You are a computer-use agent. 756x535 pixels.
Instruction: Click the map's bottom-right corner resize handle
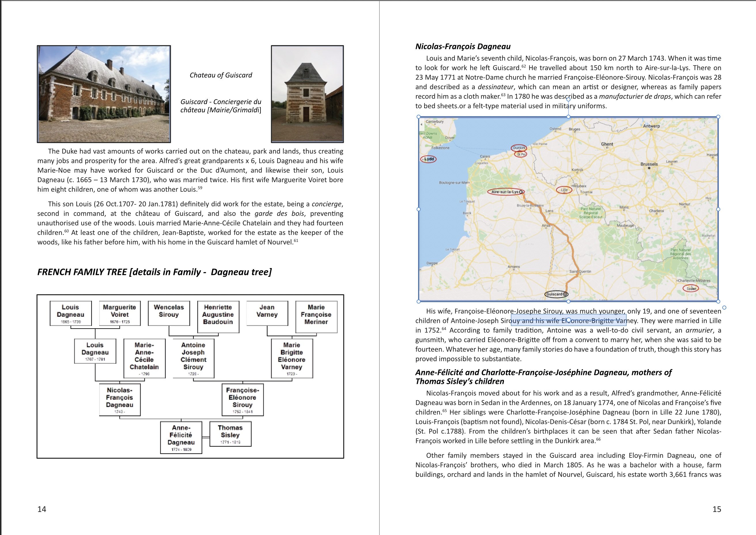718,301
